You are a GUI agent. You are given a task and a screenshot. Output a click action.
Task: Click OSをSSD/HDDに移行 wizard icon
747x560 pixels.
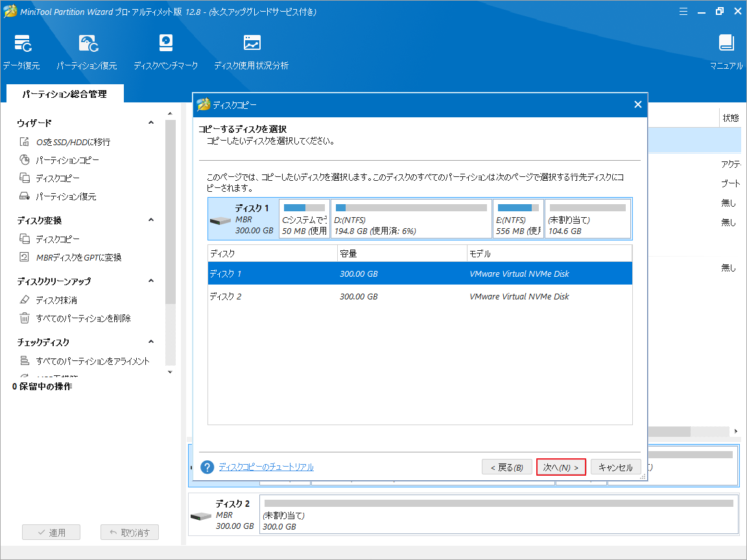[24, 141]
